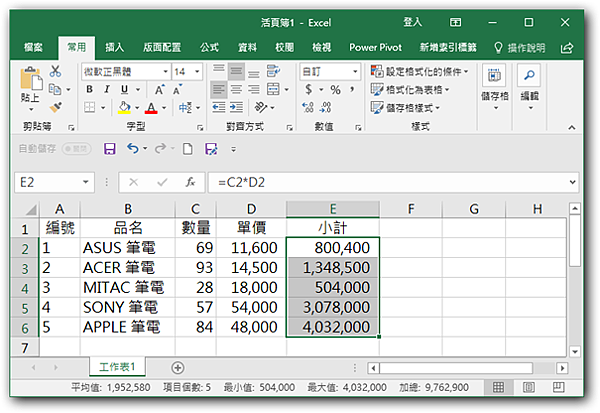The image size is (600, 413).
Task: Collapse the ribbon with chevron
Action: (572, 127)
